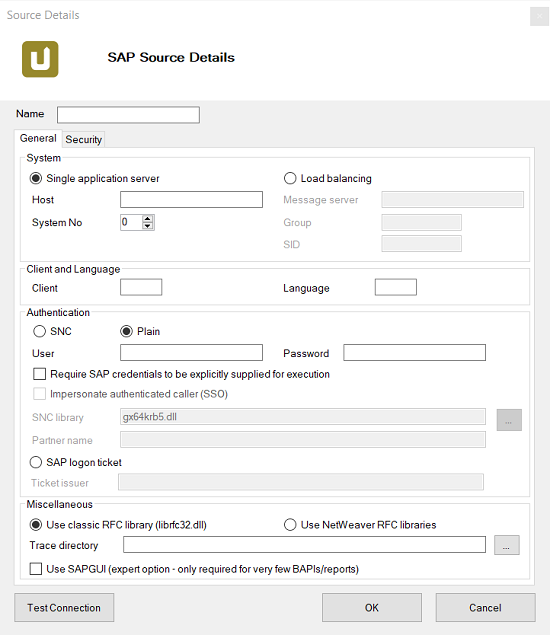The width and height of the screenshot is (550, 635).
Task: Increase System No with up arrow
Action: [147, 219]
